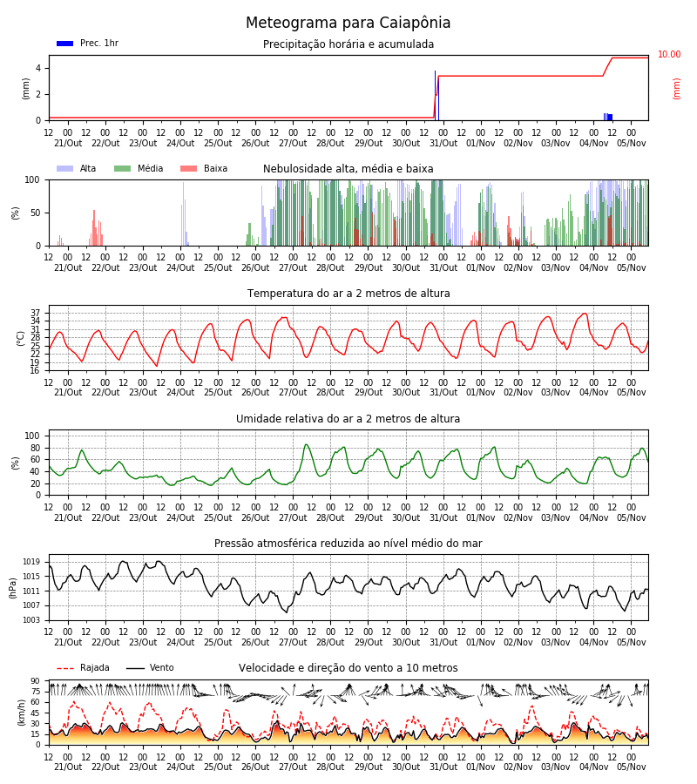Click the Vento solid line legend
This screenshot has width=697, height=784.
pos(135,668)
